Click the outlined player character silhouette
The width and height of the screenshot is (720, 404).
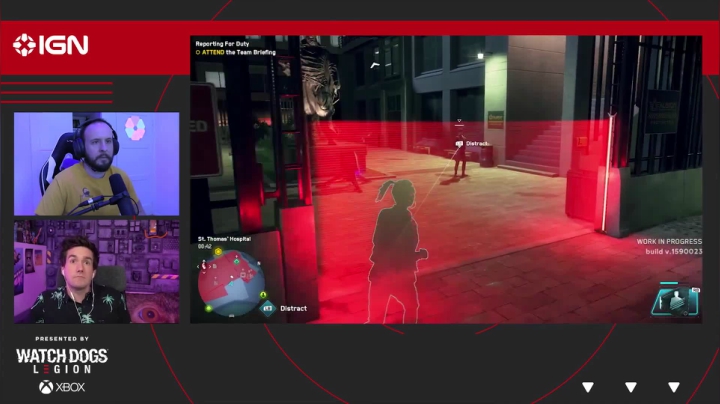398,252
